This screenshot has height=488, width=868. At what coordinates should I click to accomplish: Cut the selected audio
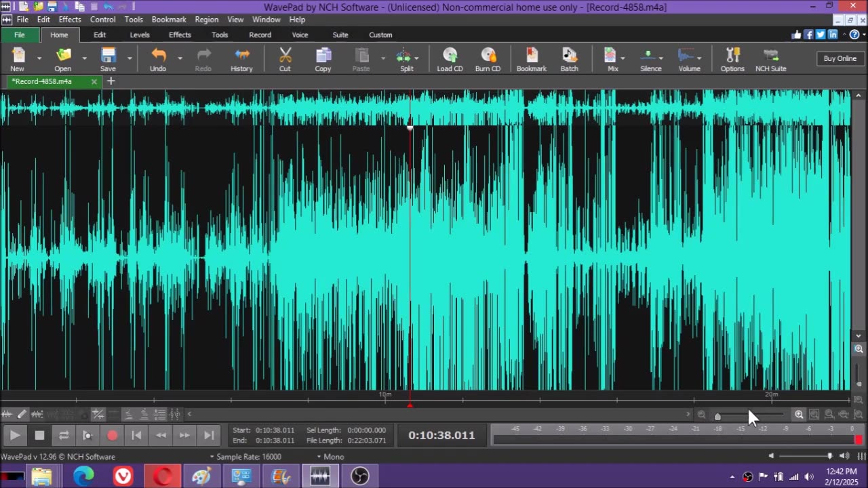[285, 59]
